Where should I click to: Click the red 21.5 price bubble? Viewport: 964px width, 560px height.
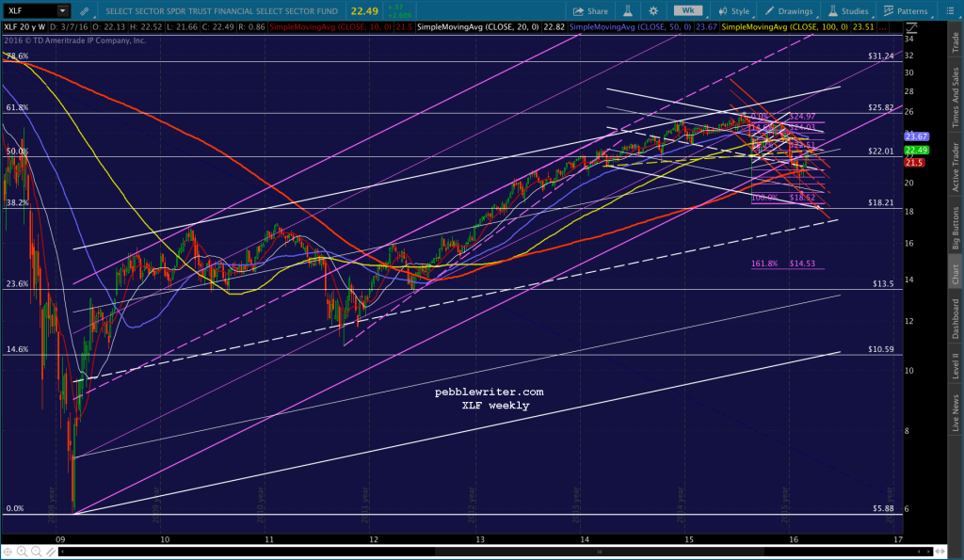[x=913, y=162]
